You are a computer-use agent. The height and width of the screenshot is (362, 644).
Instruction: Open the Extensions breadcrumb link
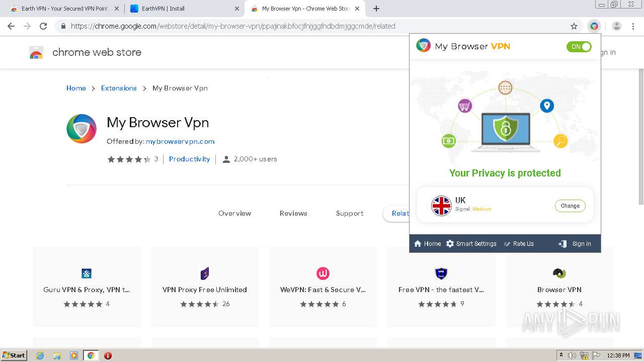119,88
